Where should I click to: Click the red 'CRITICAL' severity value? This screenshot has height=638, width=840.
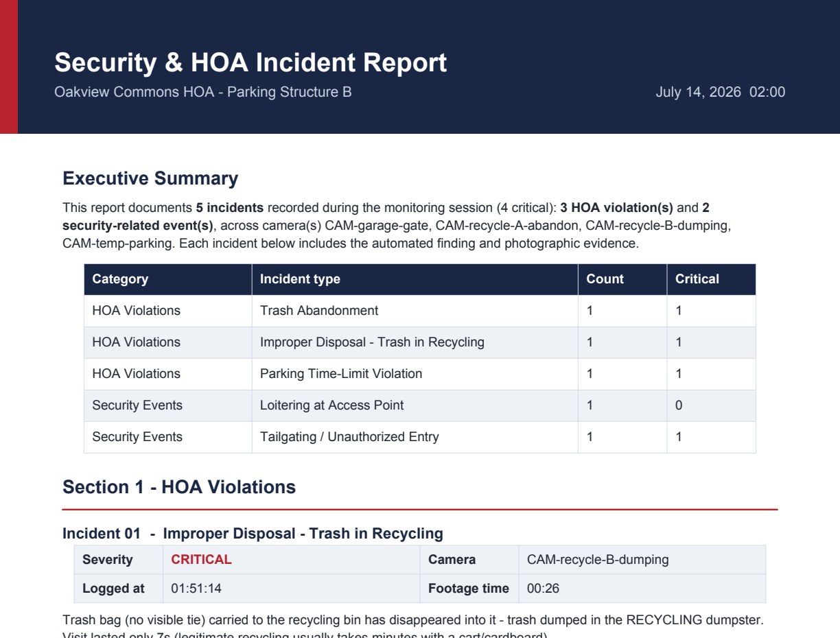(201, 560)
